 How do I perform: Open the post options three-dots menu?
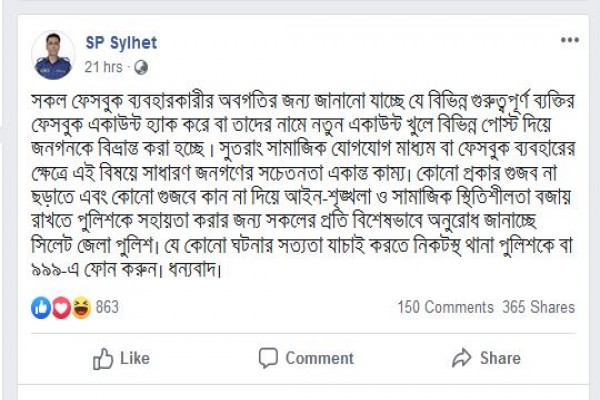569,42
